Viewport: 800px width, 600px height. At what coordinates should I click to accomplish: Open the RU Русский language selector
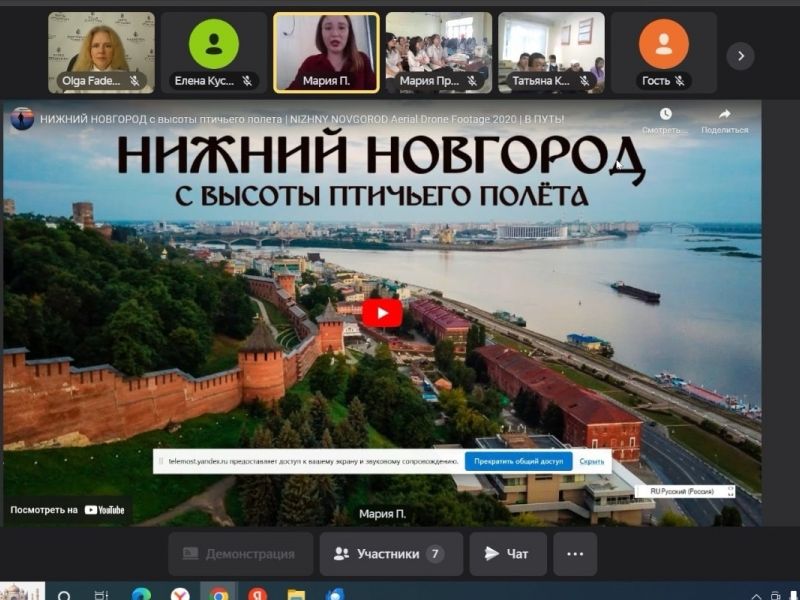pyautogui.click(x=684, y=491)
